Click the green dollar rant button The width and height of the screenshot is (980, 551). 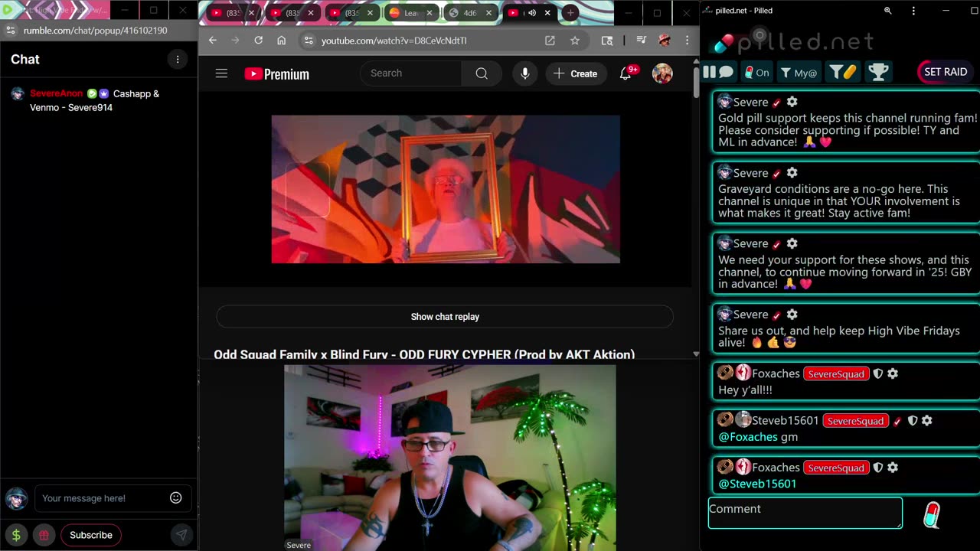click(x=16, y=535)
